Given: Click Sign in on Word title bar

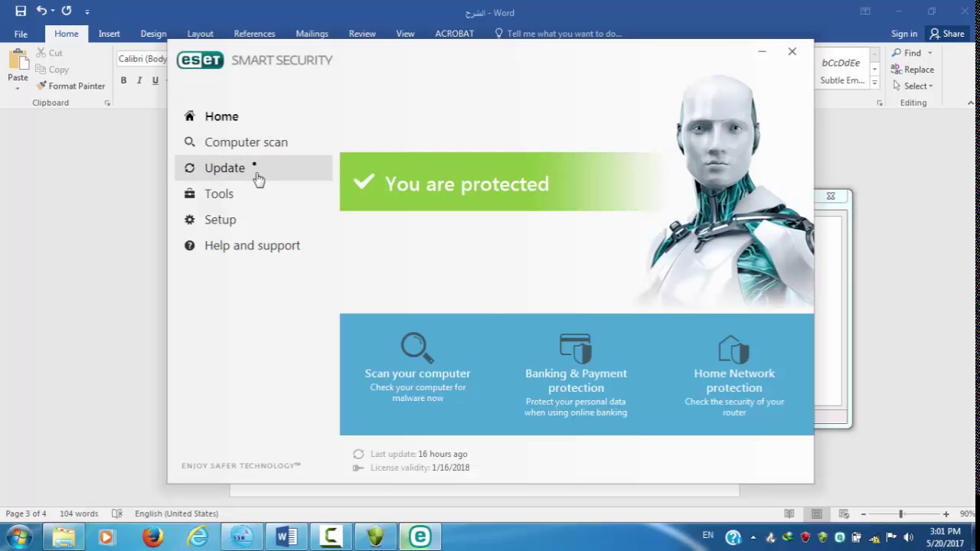Looking at the screenshot, I should (903, 34).
